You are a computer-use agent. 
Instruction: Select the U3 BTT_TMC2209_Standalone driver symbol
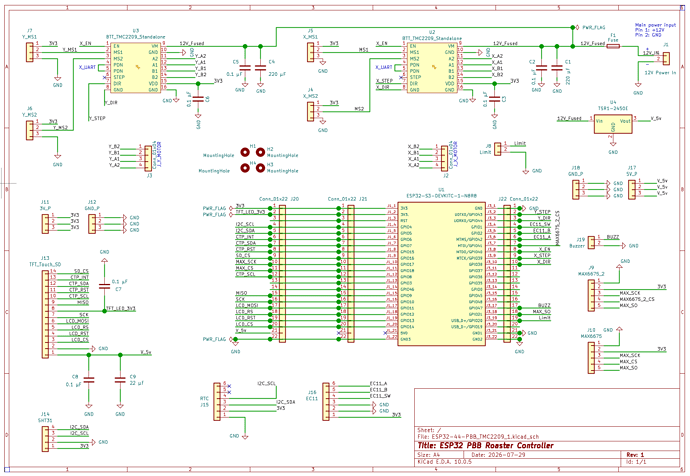136,67
